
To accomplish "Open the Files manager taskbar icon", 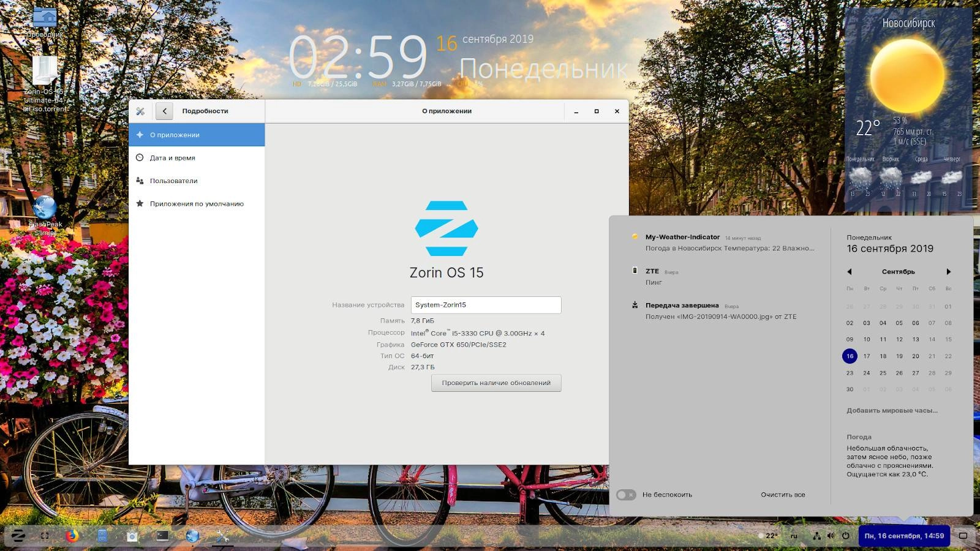I will [102, 536].
